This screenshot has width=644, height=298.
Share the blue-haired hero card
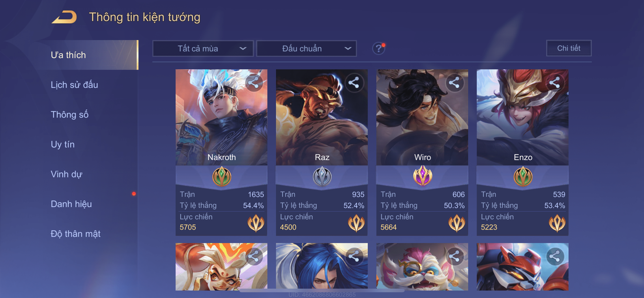click(x=354, y=256)
